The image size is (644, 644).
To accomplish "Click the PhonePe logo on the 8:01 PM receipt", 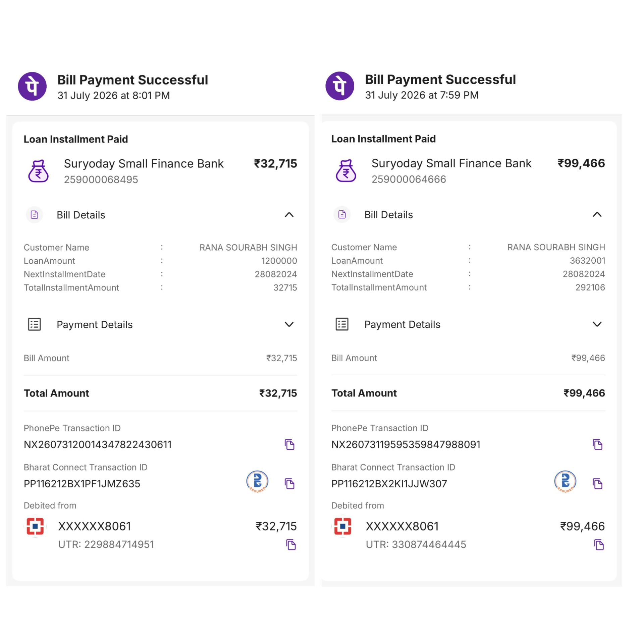I will pos(32,86).
